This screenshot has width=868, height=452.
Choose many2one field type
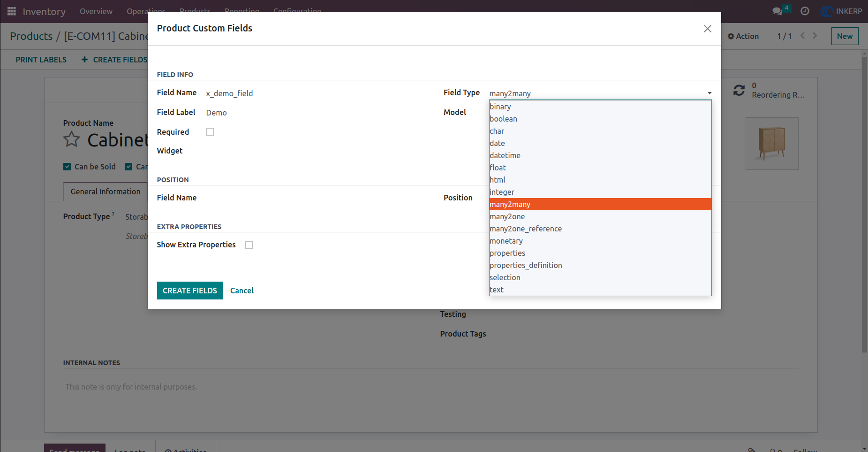pyautogui.click(x=600, y=216)
